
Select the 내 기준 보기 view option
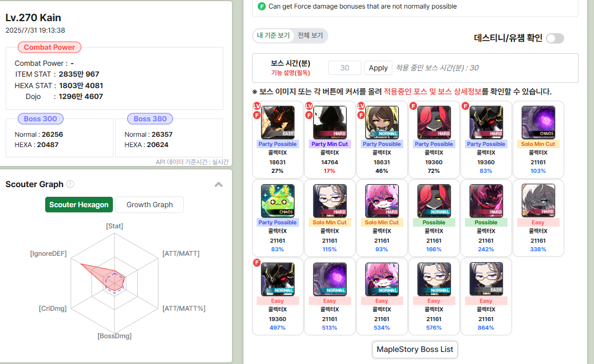(273, 35)
